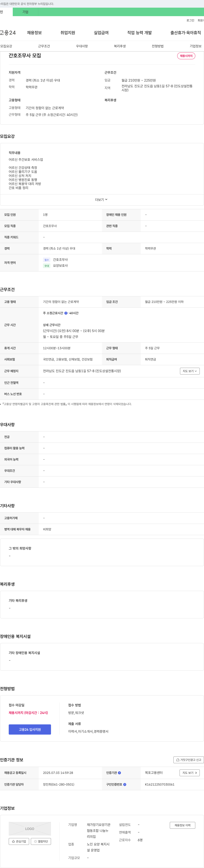The image size is (204, 868).
Task: Jump to 우대사항 section tab
Action: (x=82, y=46)
